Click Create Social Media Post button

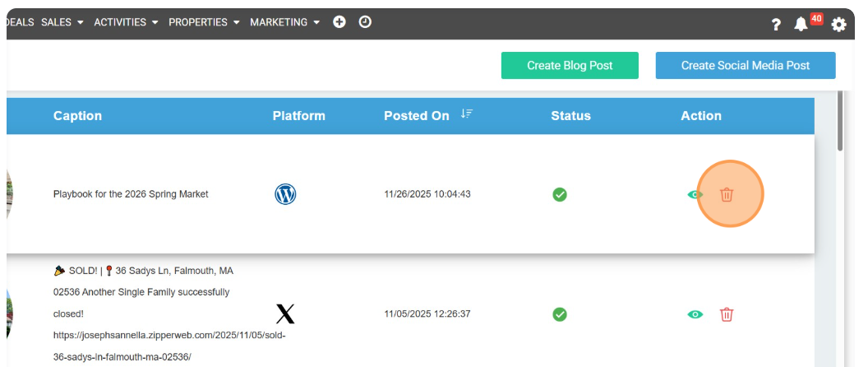click(746, 66)
